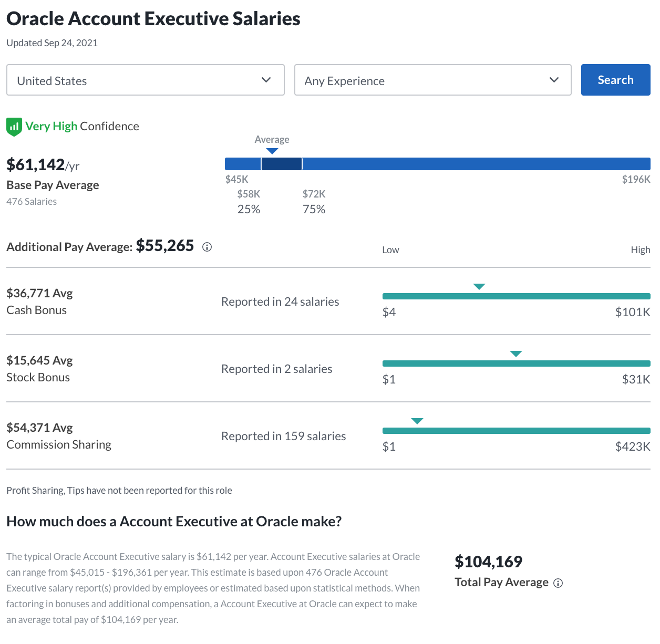The width and height of the screenshot is (660, 644).
Task: Click the Commission Sharing range bar
Action: pyautogui.click(x=517, y=431)
